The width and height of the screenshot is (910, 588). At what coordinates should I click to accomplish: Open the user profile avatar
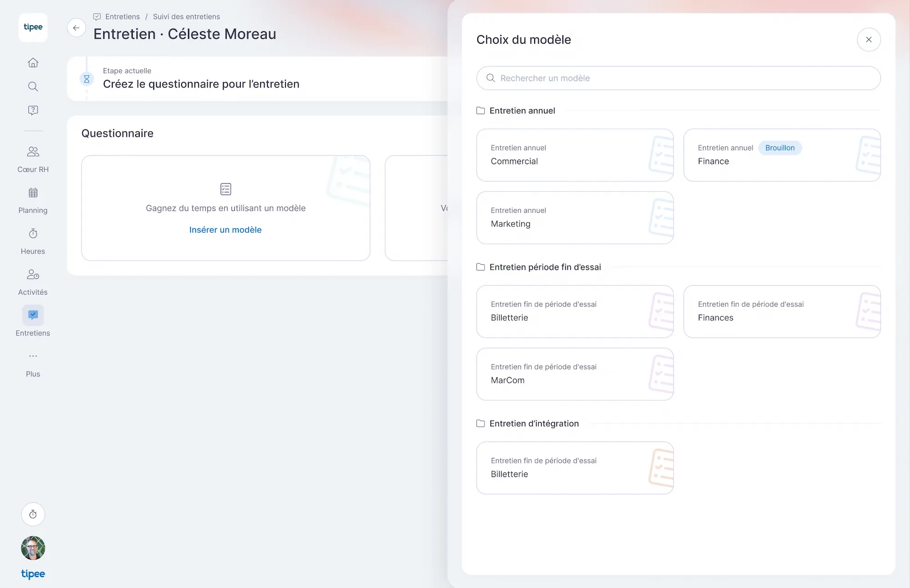coord(33,548)
